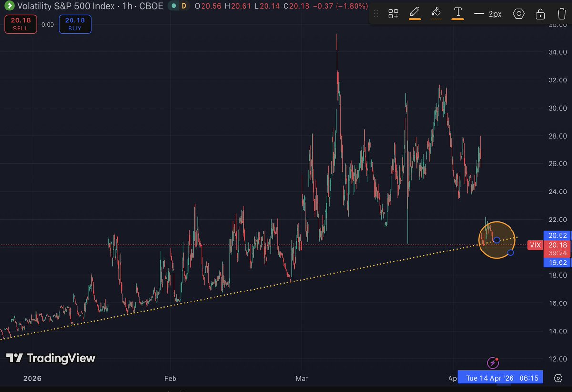The image size is (572, 392).
Task: Click the 32.00 price axis label
Action: coord(557,80)
